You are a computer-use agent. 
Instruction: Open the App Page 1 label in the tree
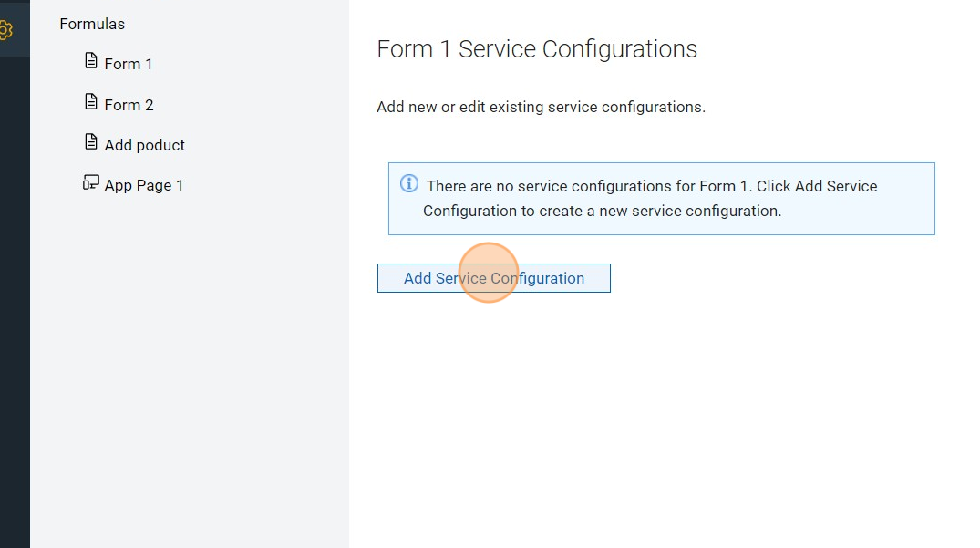coord(144,185)
